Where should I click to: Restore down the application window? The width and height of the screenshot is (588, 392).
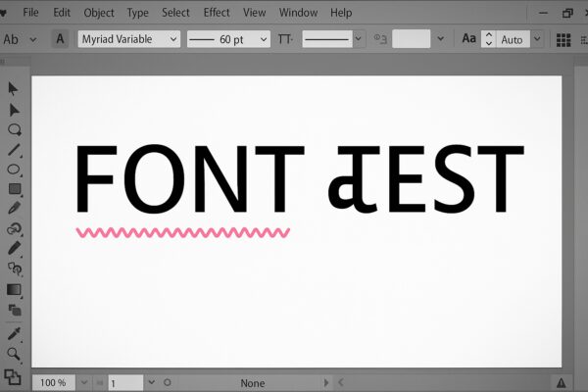[x=567, y=14]
